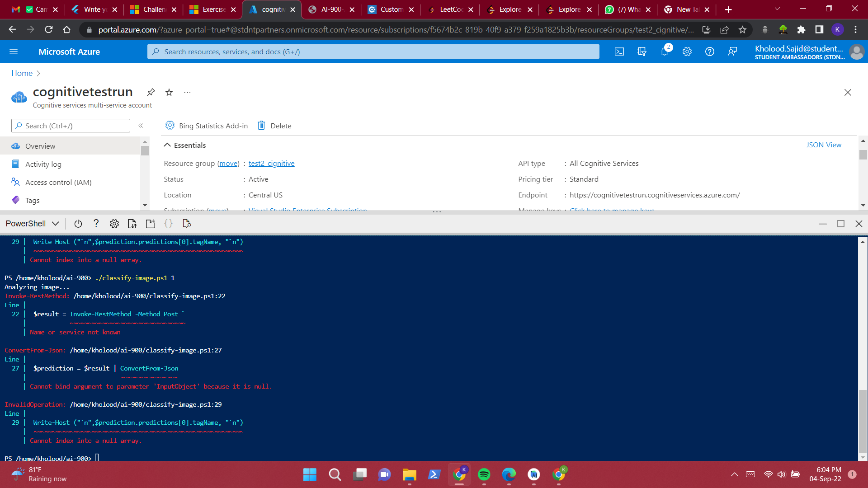Open the Cloud Shell code editor braces icon
The height and width of the screenshot is (488, 868).
click(x=168, y=223)
